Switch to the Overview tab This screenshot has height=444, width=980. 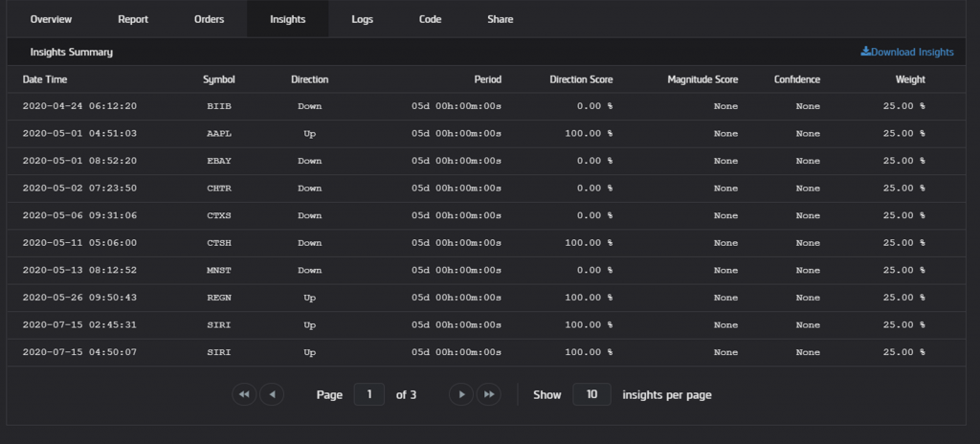(x=52, y=19)
